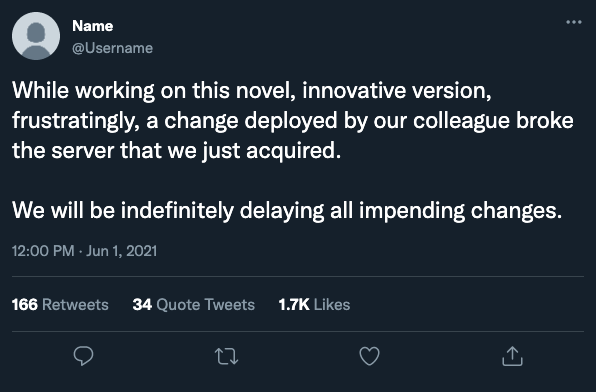Like the tweet with heart icon
The image size is (596, 392).
point(369,356)
